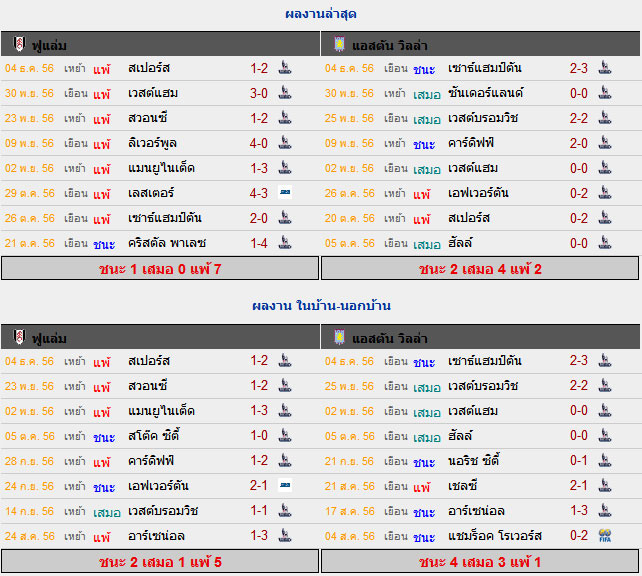This screenshot has height=576, width=642.
Task: Click the cup icon in the เลสเตอร์ 4-3 row
Action: [x=285, y=192]
